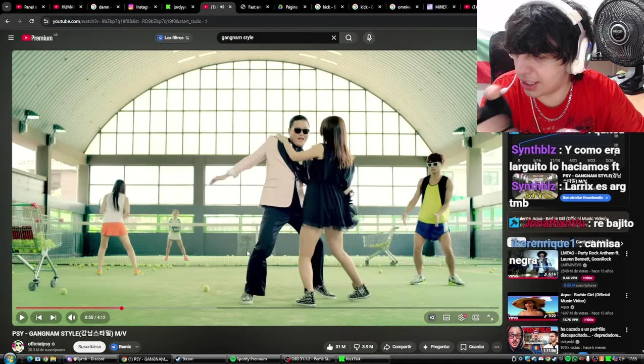The image size is (644, 364).
Task: Clear the YouTube search text
Action: [x=334, y=37]
